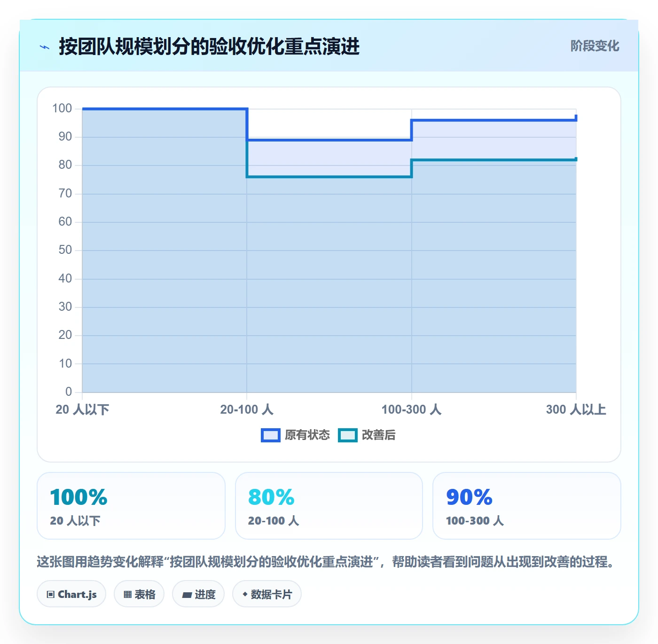658x644 pixels.
Task: Select the 数据卡片 tag chip
Action: [x=267, y=594]
